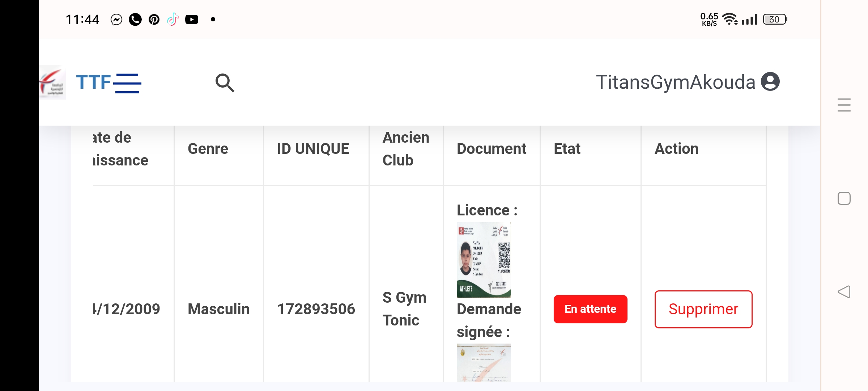Tap the YouTube notification icon
Image resolution: width=868 pixels, height=391 pixels.
pos(191,20)
